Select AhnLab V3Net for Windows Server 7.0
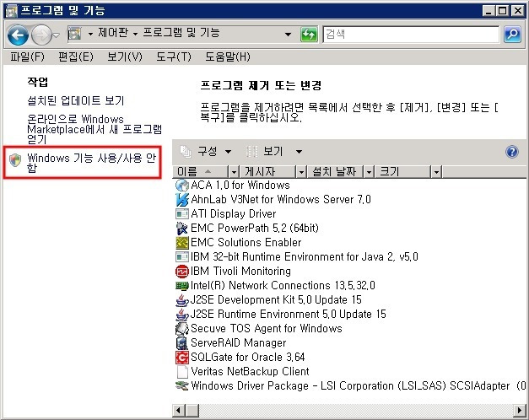The height and width of the screenshot is (420, 529). coord(281,199)
